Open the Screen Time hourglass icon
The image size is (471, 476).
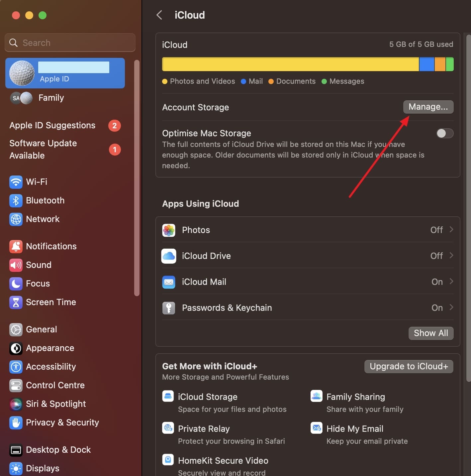pos(16,302)
